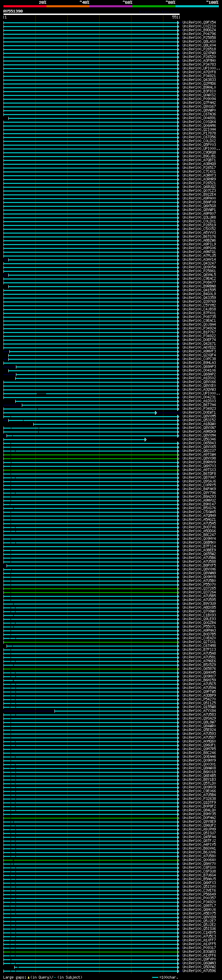Select label UniRef100_Q5DVW2
222x980 pixels.
tap(199, 967)
